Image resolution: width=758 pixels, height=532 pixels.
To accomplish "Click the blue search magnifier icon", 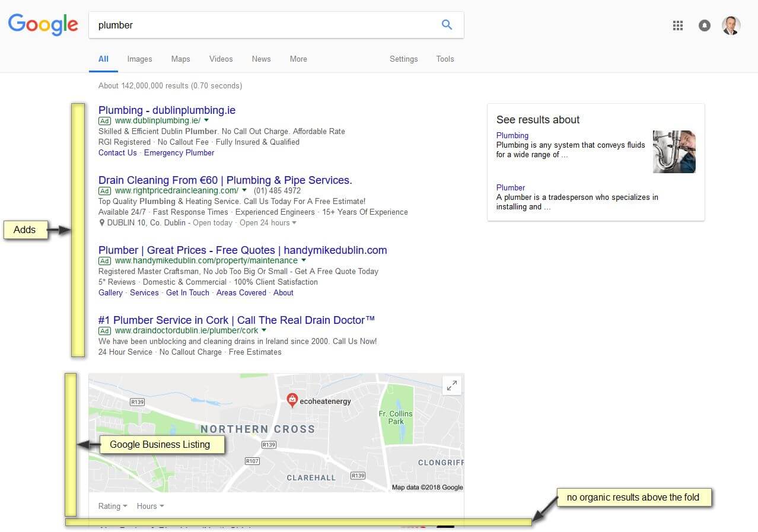I will pyautogui.click(x=447, y=25).
